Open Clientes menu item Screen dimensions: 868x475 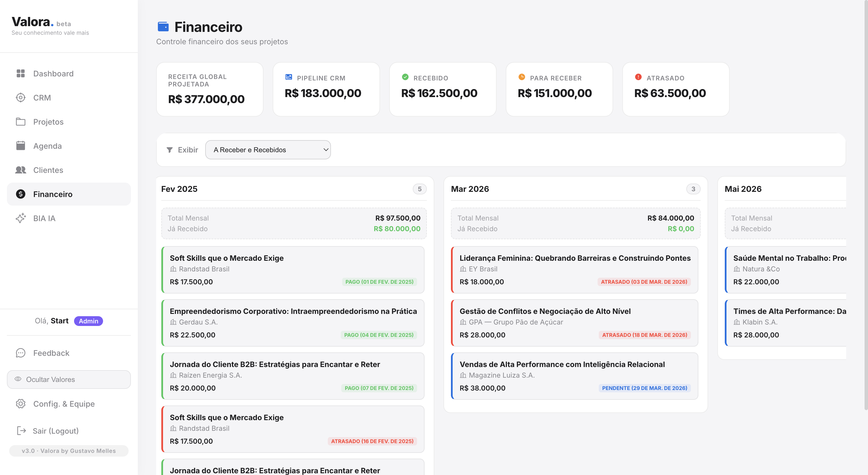click(x=69, y=170)
